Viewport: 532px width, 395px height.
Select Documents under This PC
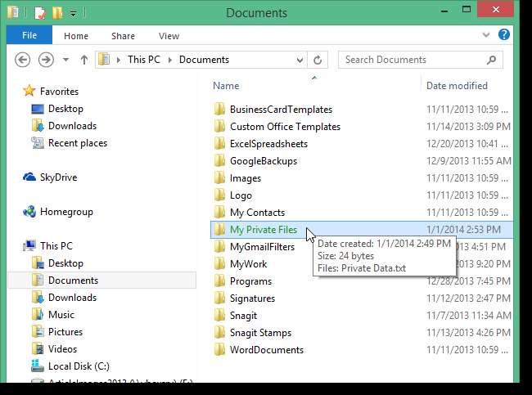coord(73,281)
